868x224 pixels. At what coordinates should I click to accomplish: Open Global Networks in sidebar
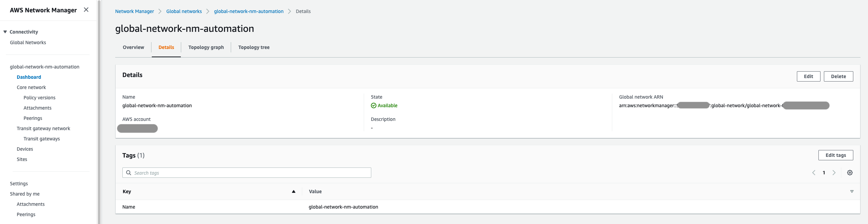pyautogui.click(x=28, y=42)
